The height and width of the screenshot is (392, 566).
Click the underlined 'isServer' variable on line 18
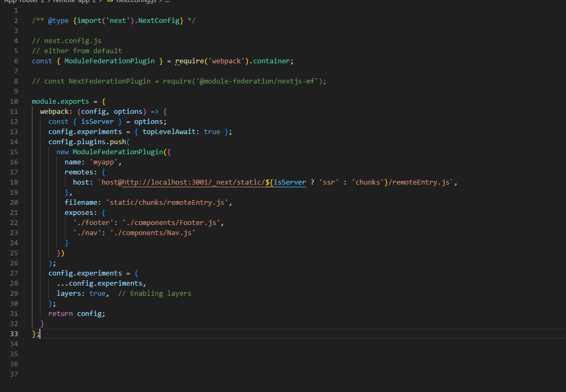tap(289, 182)
